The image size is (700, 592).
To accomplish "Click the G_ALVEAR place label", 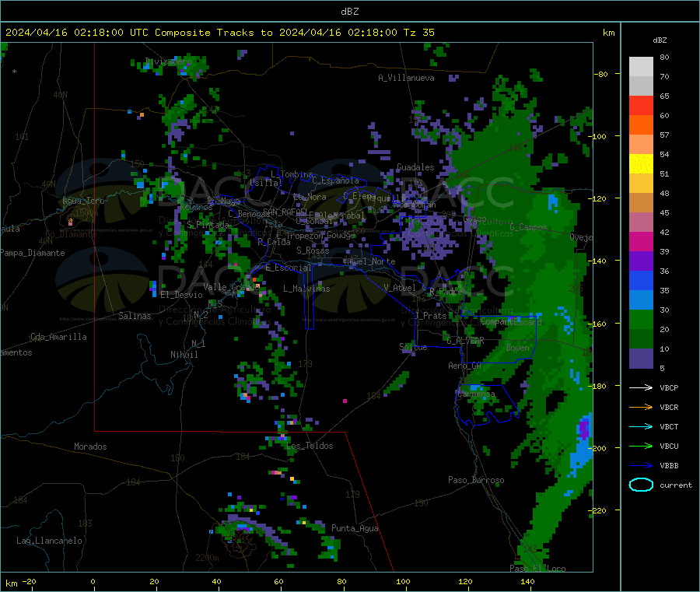I will [x=466, y=341].
